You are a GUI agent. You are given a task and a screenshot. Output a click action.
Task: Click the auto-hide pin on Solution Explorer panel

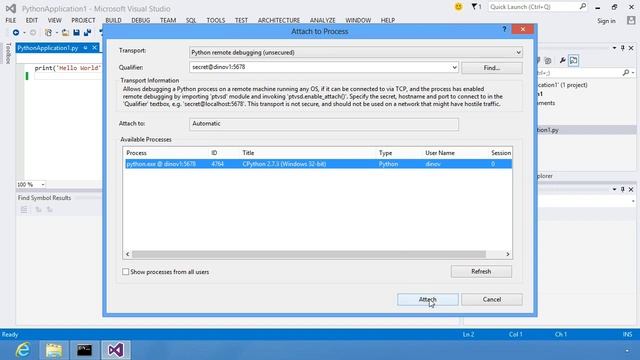pos(622,48)
